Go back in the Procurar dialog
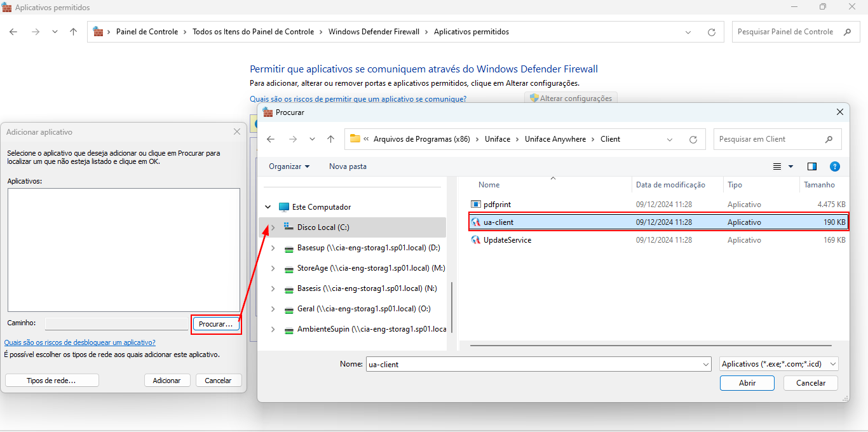The width and height of the screenshot is (868, 432). click(x=271, y=139)
